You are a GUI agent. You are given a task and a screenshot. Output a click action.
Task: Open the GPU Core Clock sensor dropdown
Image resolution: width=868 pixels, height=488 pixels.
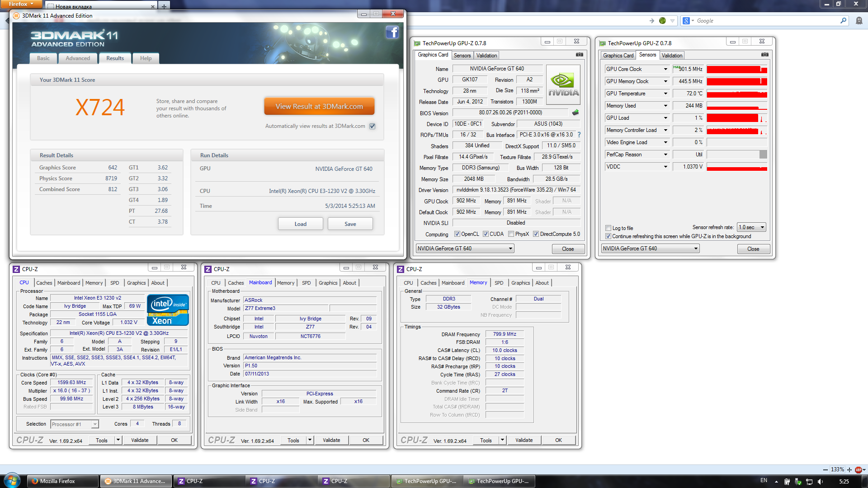665,69
